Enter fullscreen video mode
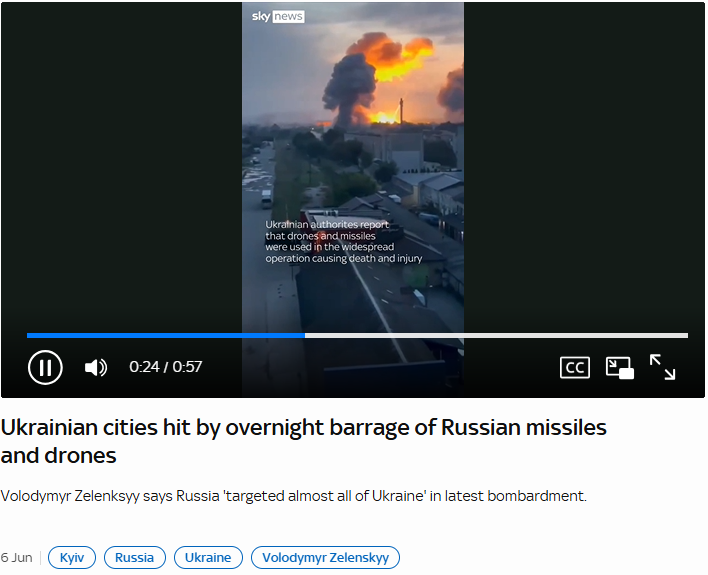This screenshot has height=575, width=708. coord(662,367)
